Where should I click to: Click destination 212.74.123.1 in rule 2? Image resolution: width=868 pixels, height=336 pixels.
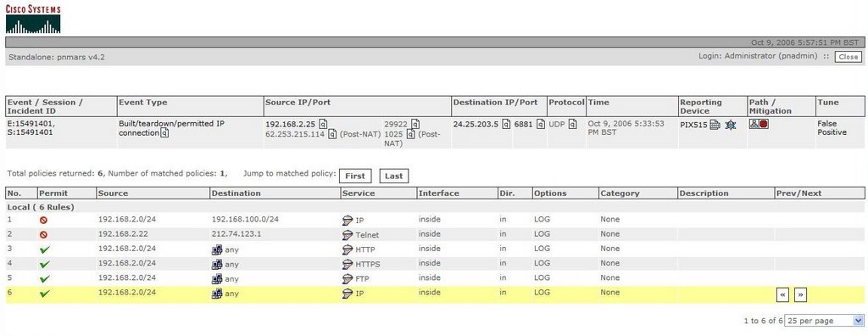(x=236, y=234)
